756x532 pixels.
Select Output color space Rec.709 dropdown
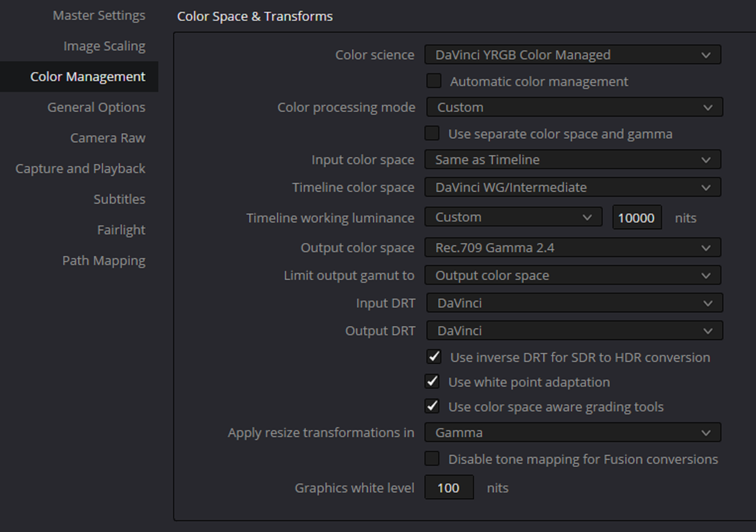tap(573, 247)
